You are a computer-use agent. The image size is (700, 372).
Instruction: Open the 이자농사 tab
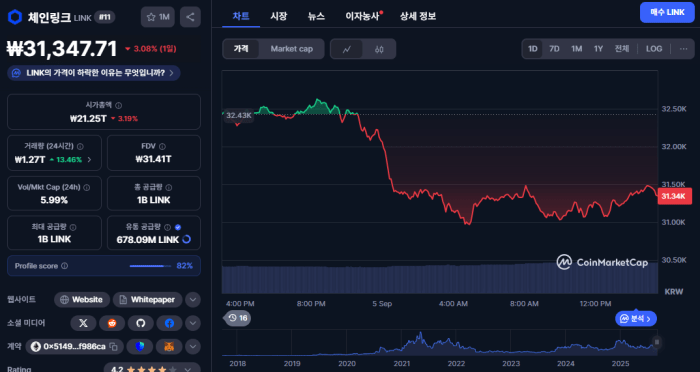click(x=362, y=16)
